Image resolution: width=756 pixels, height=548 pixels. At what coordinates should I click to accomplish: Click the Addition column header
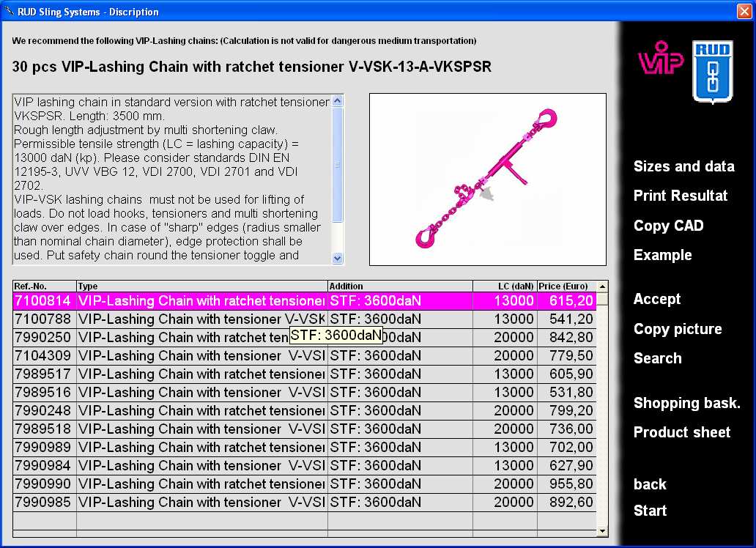coord(400,286)
